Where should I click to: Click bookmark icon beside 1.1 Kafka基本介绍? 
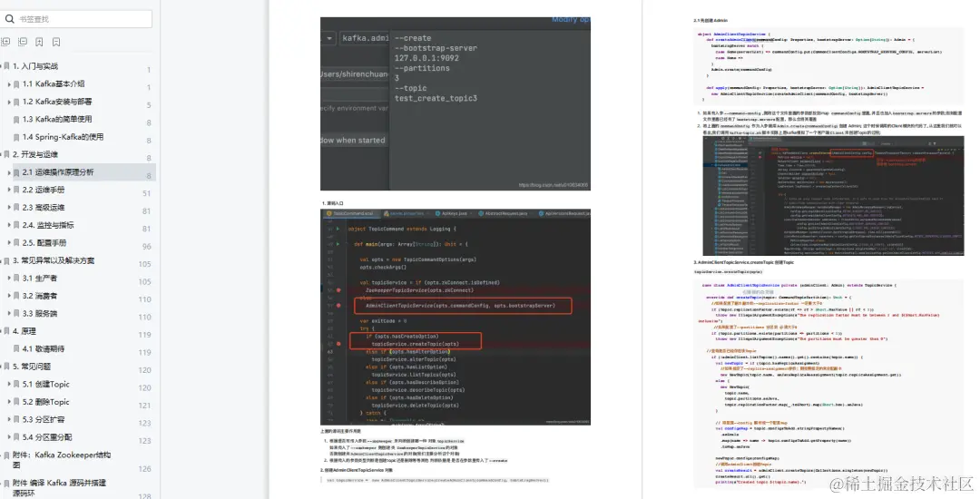[17, 83]
